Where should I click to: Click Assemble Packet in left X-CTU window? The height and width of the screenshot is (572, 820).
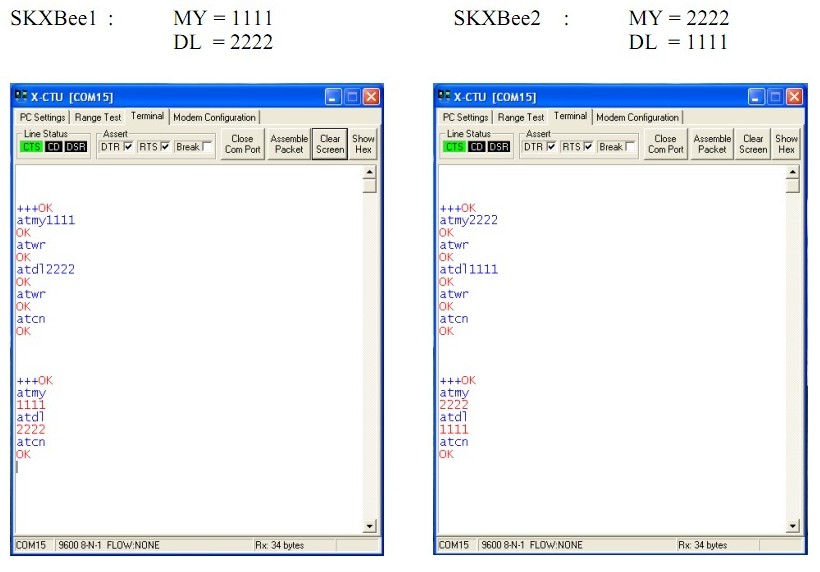(x=289, y=144)
